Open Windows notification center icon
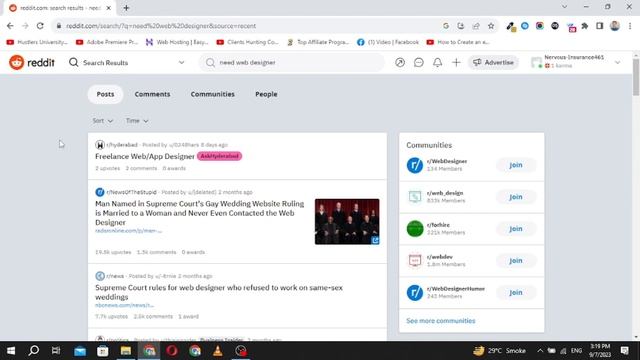640x360 pixels. (x=624, y=351)
